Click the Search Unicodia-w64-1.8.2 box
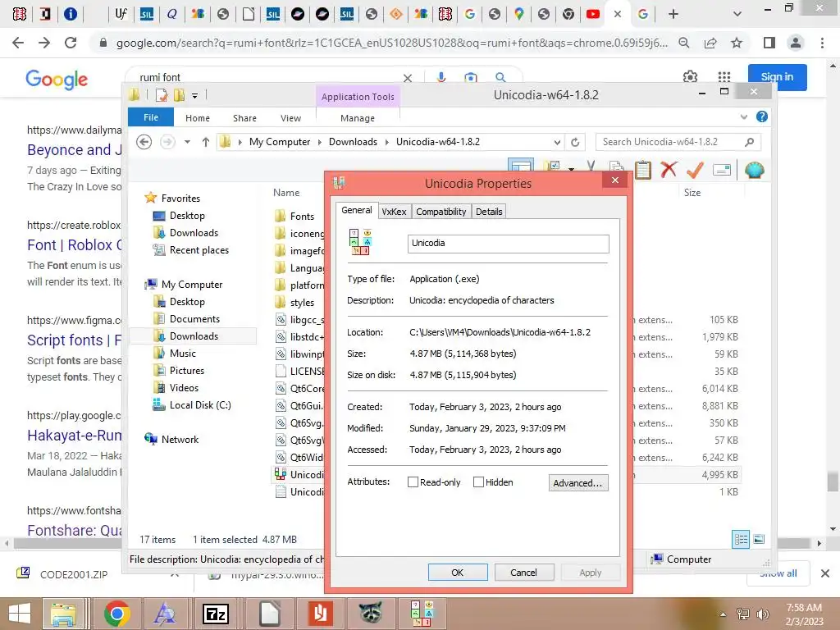This screenshot has width=840, height=630. coord(678,142)
